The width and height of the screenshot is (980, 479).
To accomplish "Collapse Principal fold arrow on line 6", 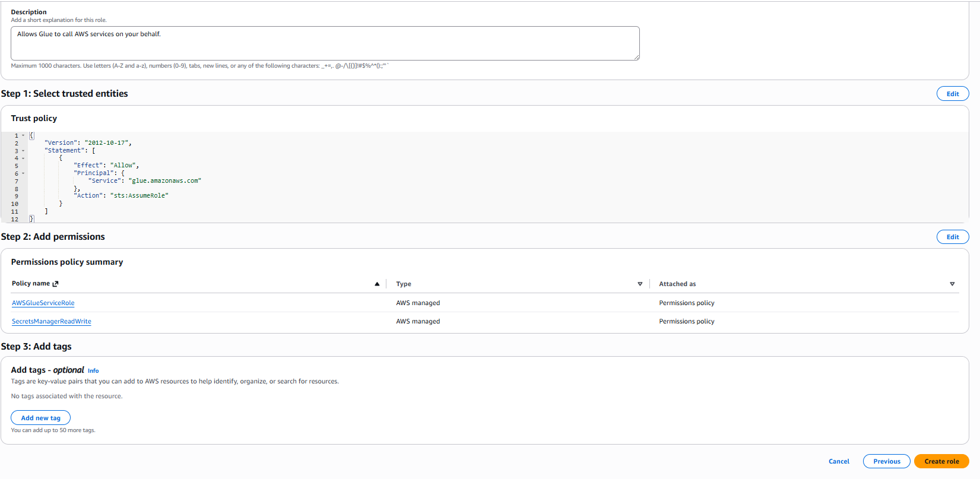I will 23,173.
